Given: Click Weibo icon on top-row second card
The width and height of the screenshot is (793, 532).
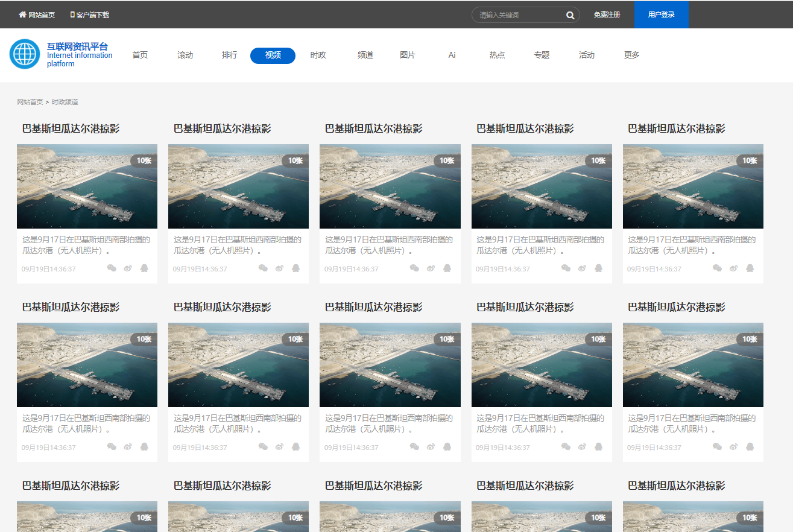Looking at the screenshot, I should 279,268.
